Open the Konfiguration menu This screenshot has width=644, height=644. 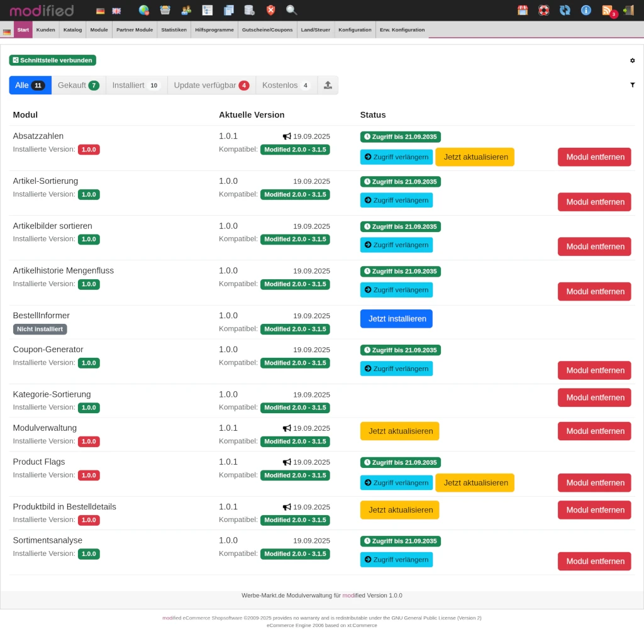click(355, 30)
